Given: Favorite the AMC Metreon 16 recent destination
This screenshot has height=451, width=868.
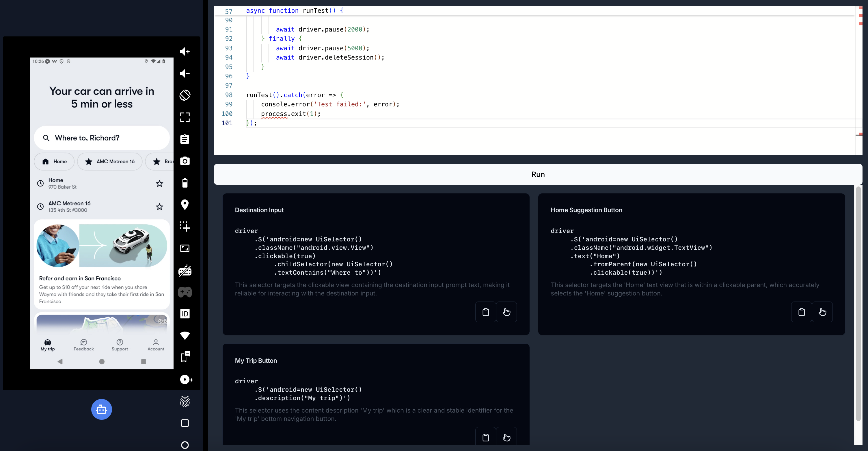Looking at the screenshot, I should click(159, 207).
